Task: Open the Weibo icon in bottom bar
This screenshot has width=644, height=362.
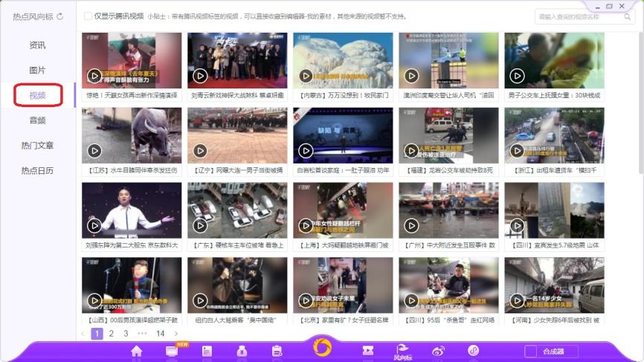Action: (438, 352)
